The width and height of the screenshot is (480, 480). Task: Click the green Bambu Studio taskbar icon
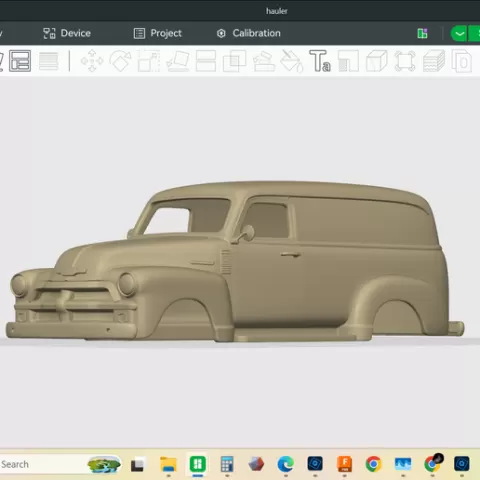coord(198,464)
